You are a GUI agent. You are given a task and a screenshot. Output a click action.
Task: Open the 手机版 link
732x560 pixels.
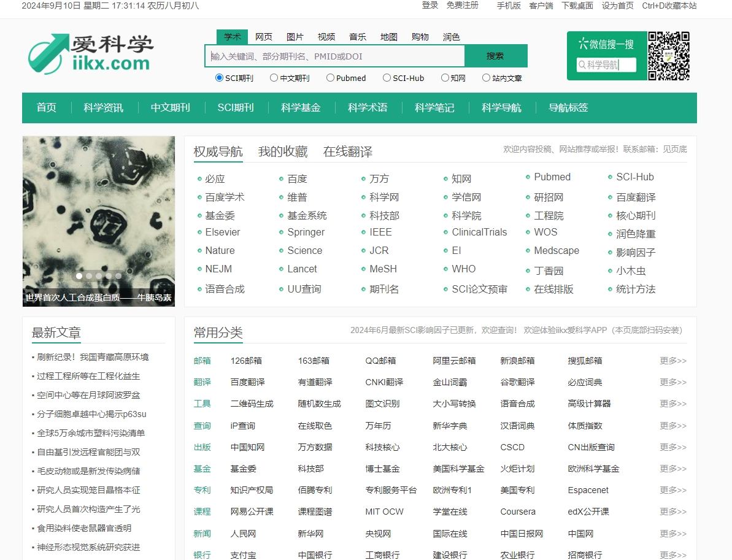click(x=509, y=6)
